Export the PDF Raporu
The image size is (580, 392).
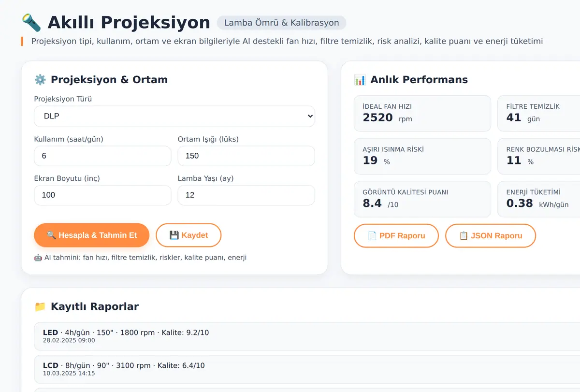click(396, 236)
